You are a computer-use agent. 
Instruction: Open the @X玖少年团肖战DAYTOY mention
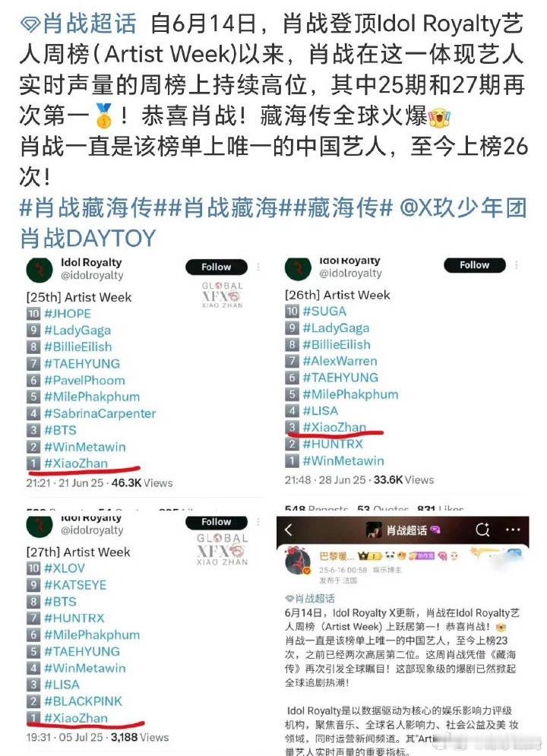tap(273, 223)
